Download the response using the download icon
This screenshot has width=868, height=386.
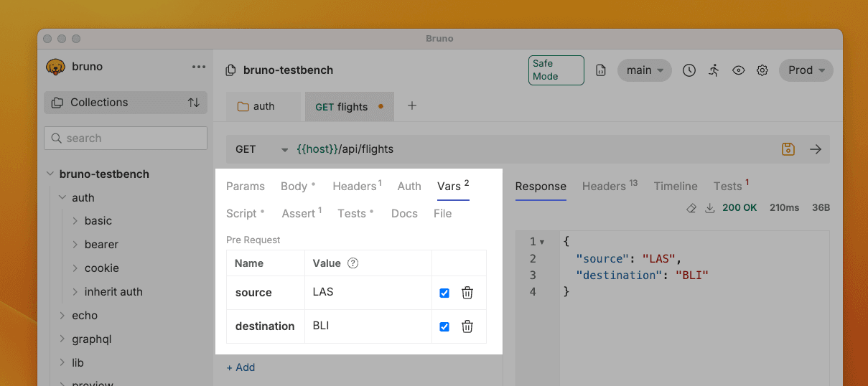coord(710,208)
